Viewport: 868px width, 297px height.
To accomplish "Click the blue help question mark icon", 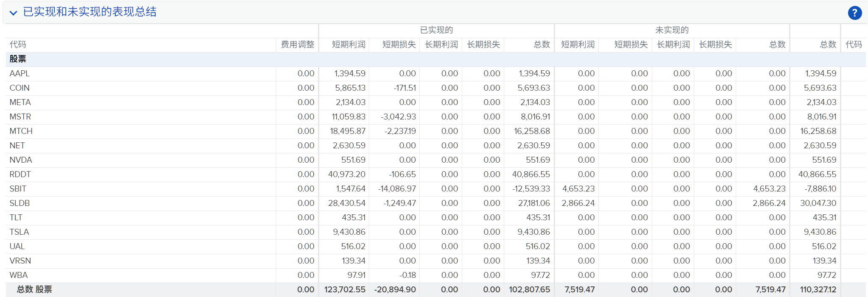I will [x=854, y=13].
